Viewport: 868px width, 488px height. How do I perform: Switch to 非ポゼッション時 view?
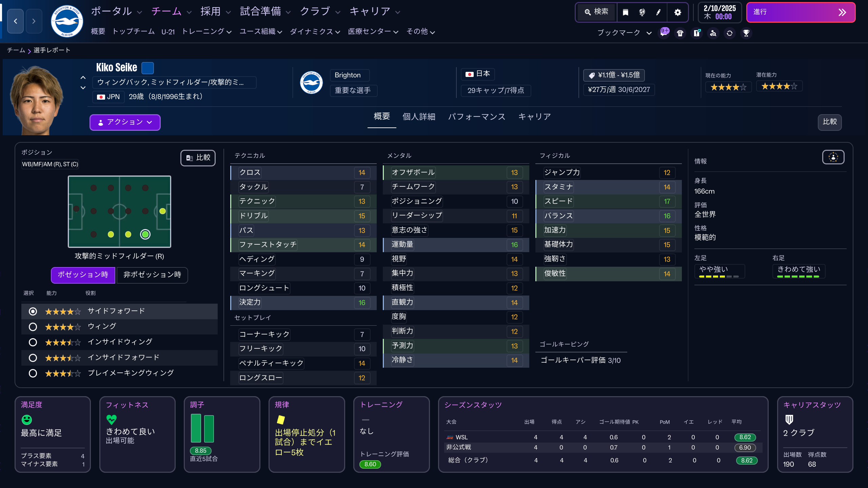(152, 275)
